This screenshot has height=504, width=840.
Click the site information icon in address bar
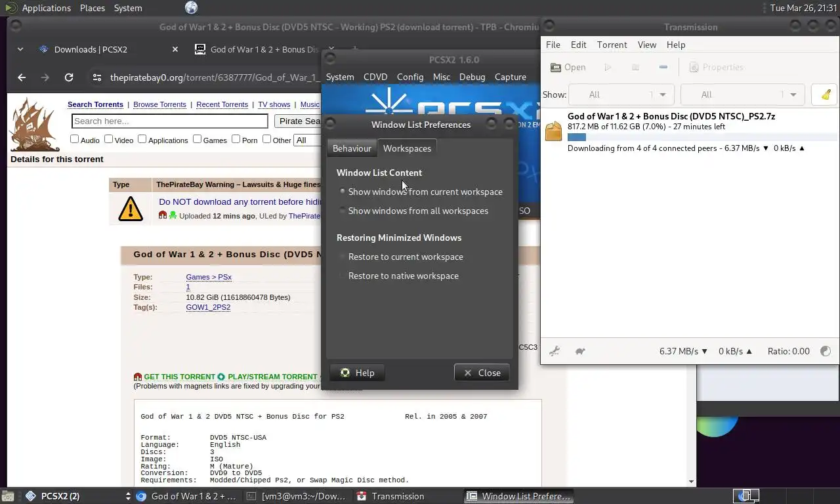click(x=97, y=77)
